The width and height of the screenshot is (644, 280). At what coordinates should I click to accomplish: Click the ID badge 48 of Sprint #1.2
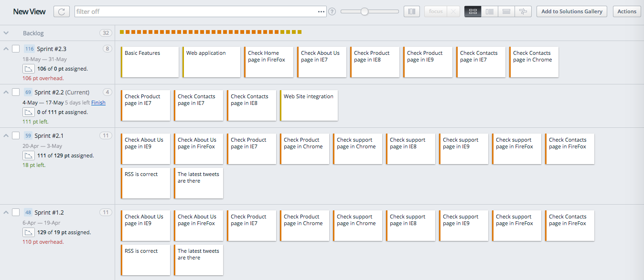pos(28,212)
